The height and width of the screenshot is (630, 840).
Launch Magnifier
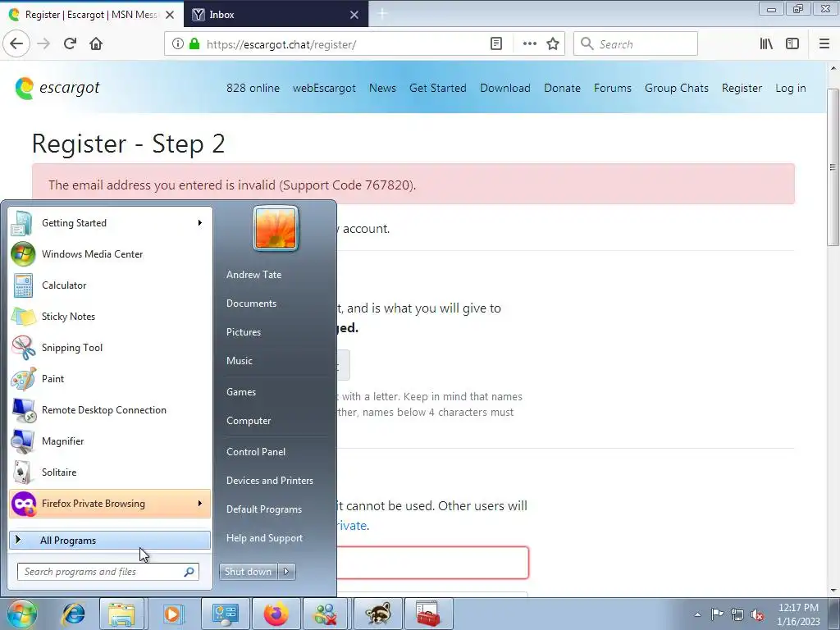(x=110, y=441)
